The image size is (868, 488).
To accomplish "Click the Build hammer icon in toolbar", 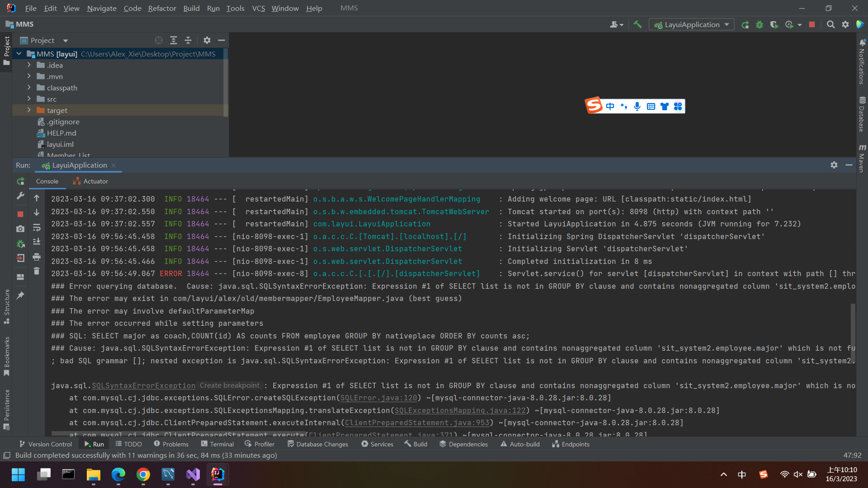I will [637, 24].
